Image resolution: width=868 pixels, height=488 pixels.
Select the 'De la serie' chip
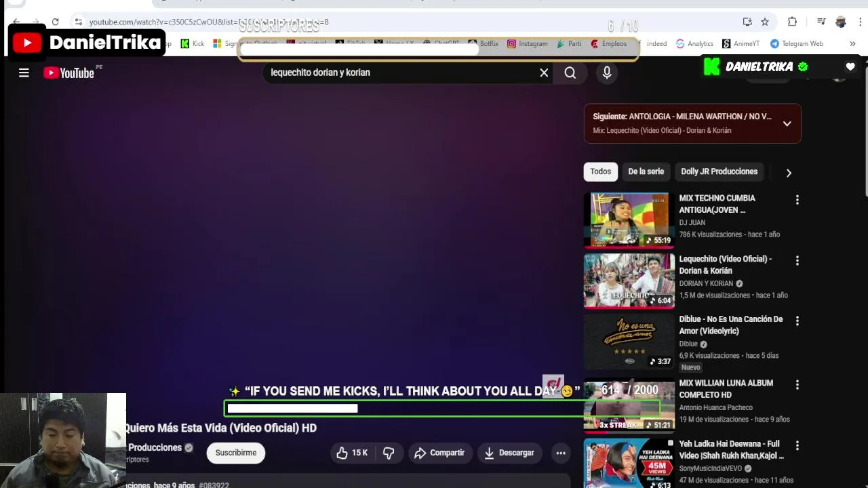pyautogui.click(x=646, y=171)
